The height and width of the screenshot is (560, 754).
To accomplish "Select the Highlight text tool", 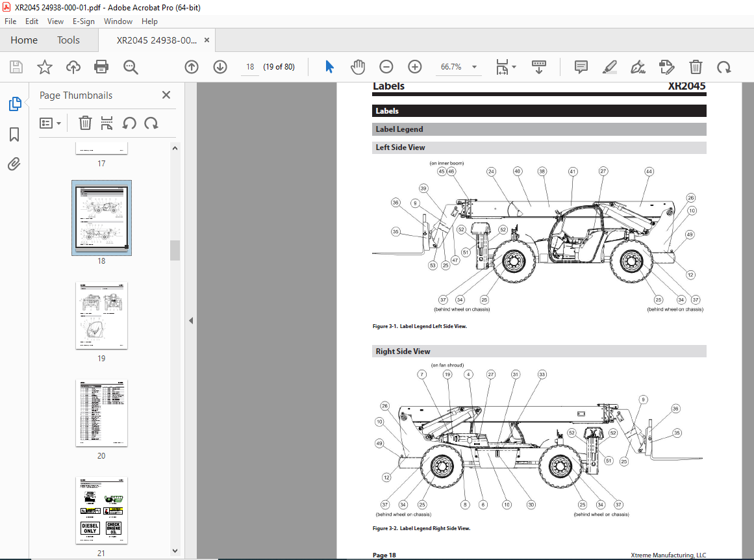I will tap(610, 67).
